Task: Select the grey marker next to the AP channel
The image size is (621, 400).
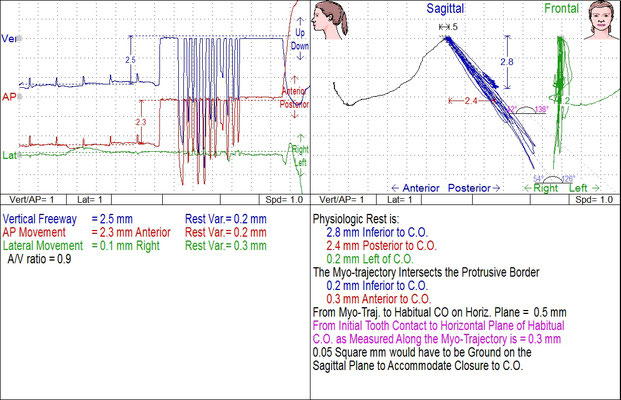Action: (19, 97)
